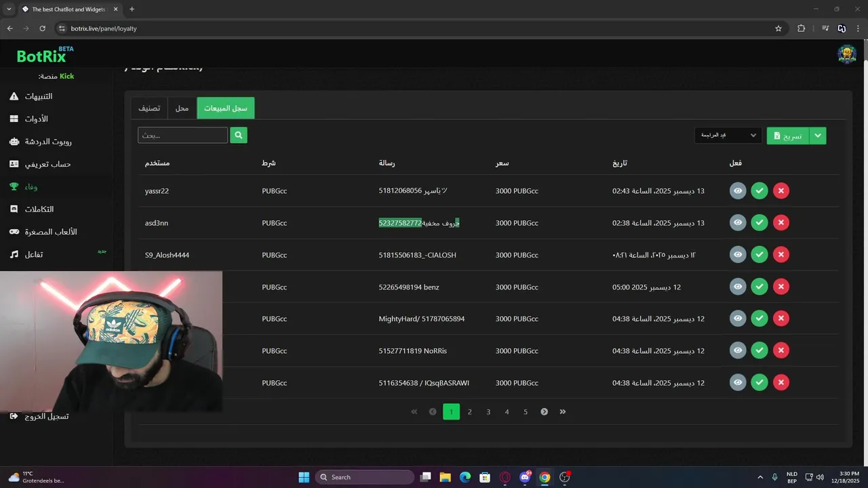View details for S9_Alosh4444 sale

pos(738,255)
